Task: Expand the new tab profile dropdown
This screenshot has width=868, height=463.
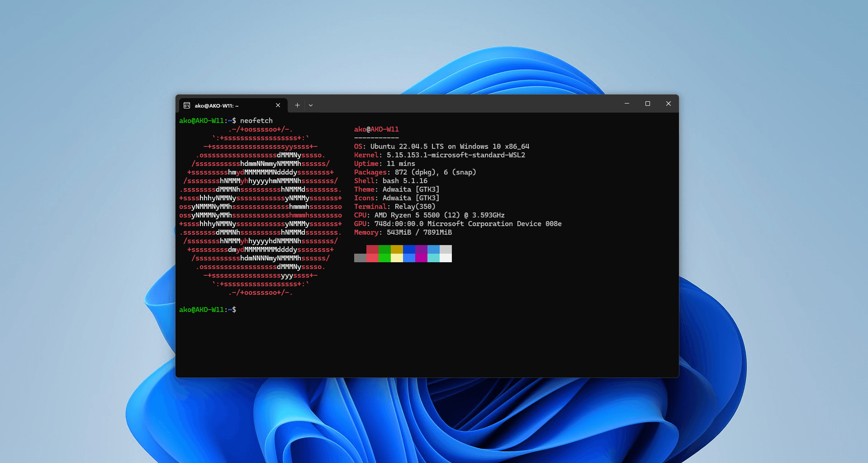Action: 311,105
